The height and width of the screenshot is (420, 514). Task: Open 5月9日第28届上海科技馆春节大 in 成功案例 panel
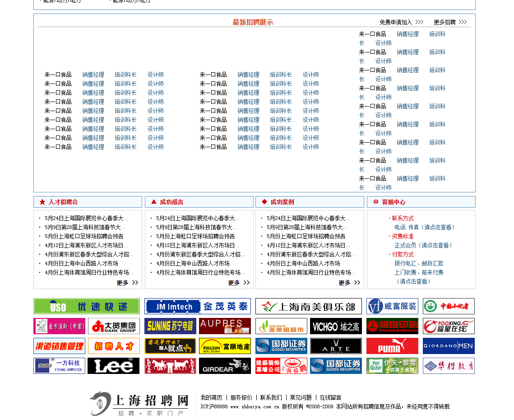(308, 227)
